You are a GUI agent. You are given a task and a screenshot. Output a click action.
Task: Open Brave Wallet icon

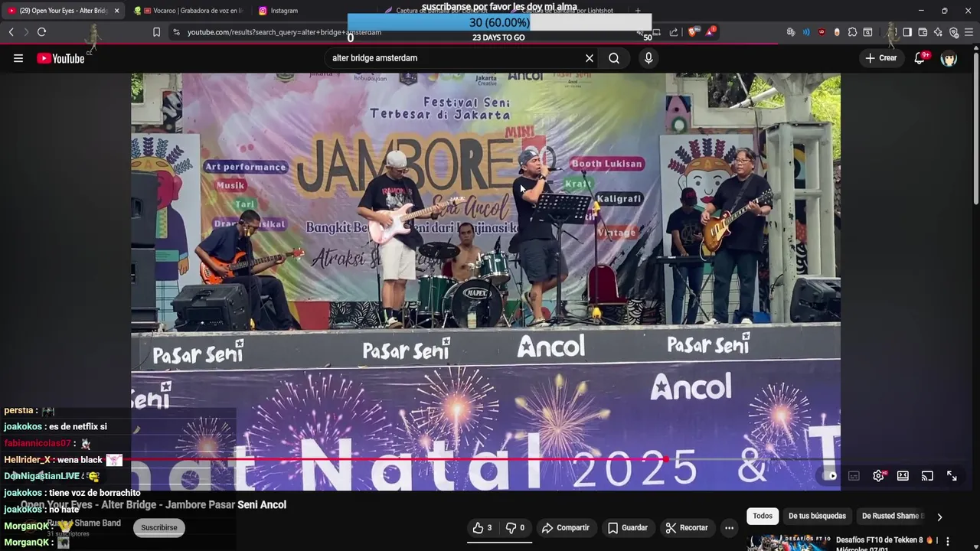point(923,32)
